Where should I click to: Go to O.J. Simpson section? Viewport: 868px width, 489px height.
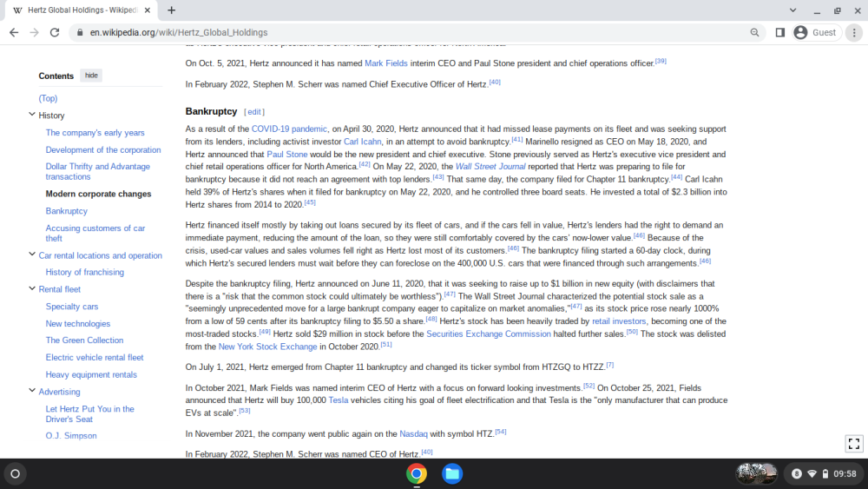point(71,435)
